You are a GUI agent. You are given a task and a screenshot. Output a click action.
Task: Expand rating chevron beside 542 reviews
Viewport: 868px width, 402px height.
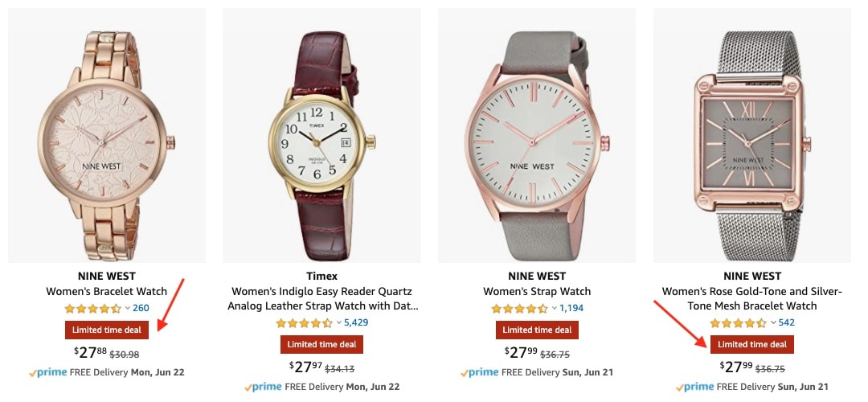coord(773,323)
